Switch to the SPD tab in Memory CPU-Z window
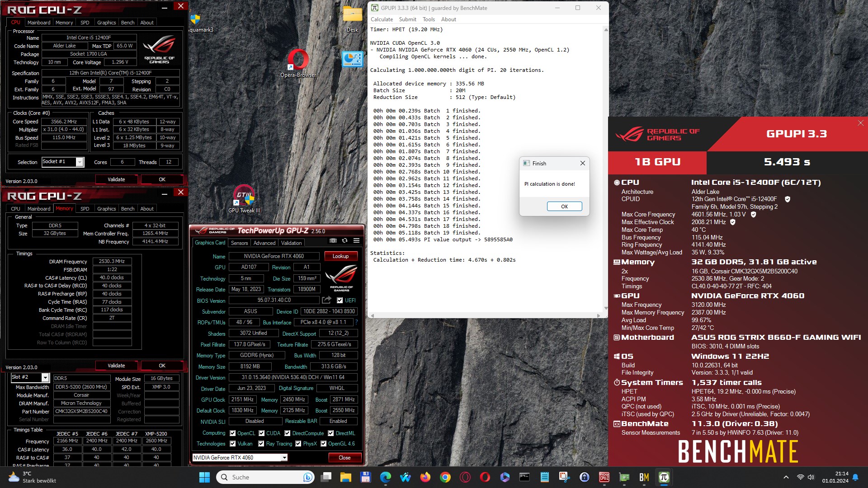The width and height of the screenshot is (868, 488). (85, 209)
